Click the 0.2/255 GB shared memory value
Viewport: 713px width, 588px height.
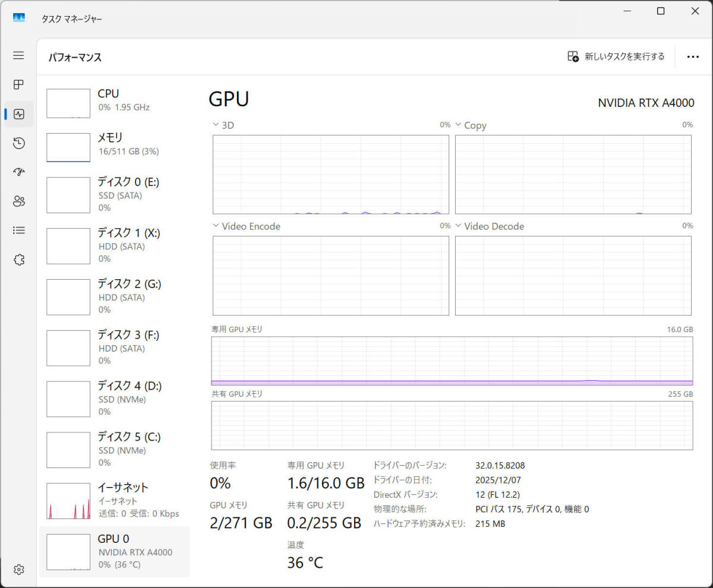click(x=324, y=523)
